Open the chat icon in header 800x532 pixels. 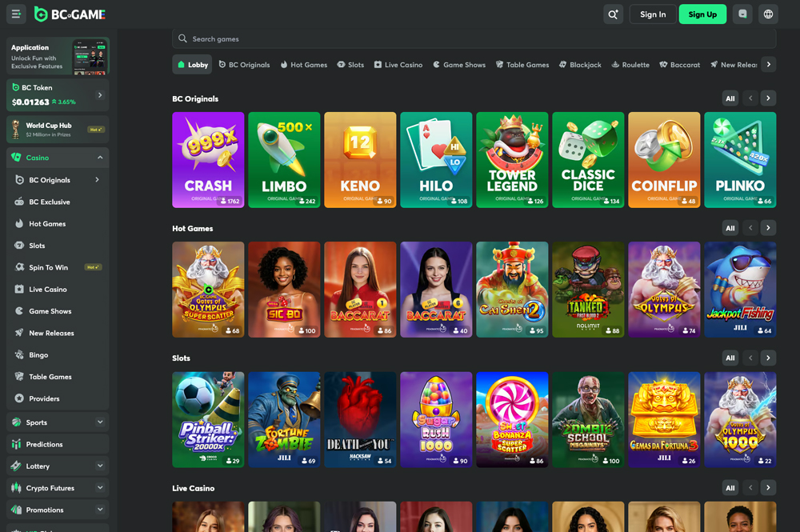(x=742, y=14)
